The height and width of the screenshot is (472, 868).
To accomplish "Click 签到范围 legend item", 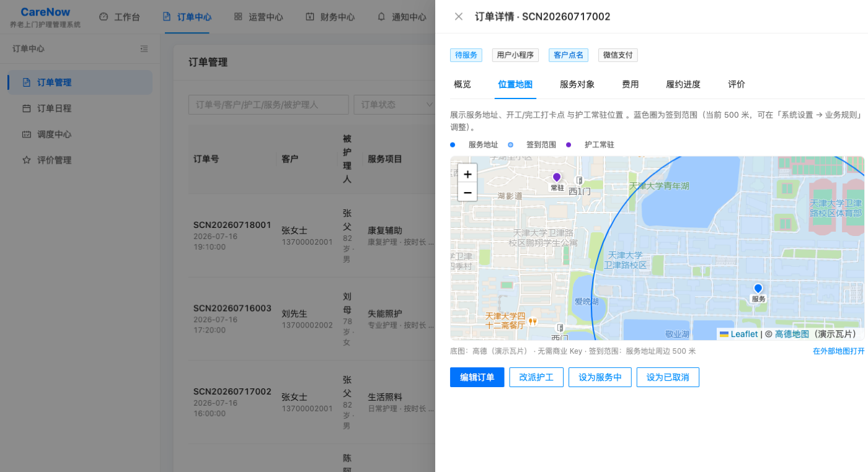I will pos(532,144).
